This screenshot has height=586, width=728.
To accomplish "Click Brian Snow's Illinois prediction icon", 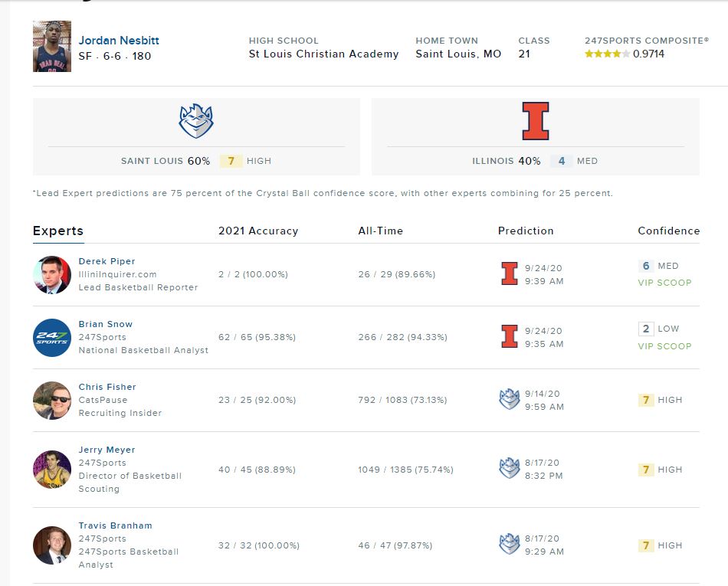I will point(510,337).
